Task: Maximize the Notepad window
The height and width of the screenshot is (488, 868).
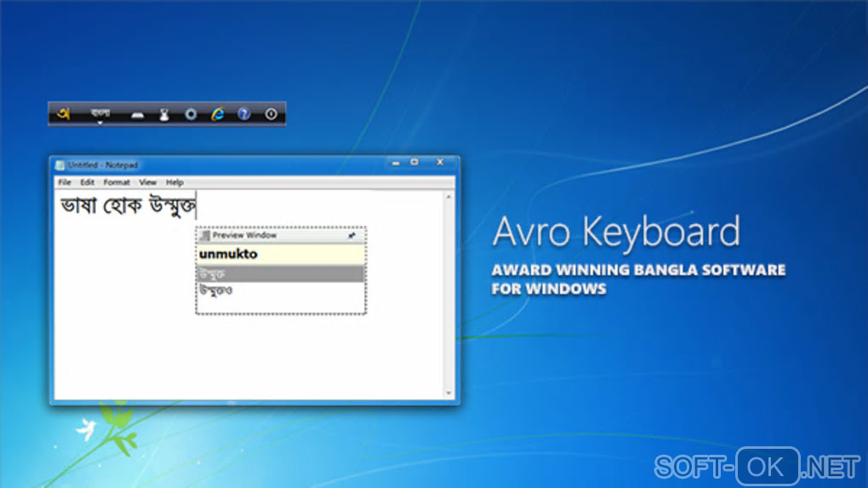Action: [x=414, y=163]
